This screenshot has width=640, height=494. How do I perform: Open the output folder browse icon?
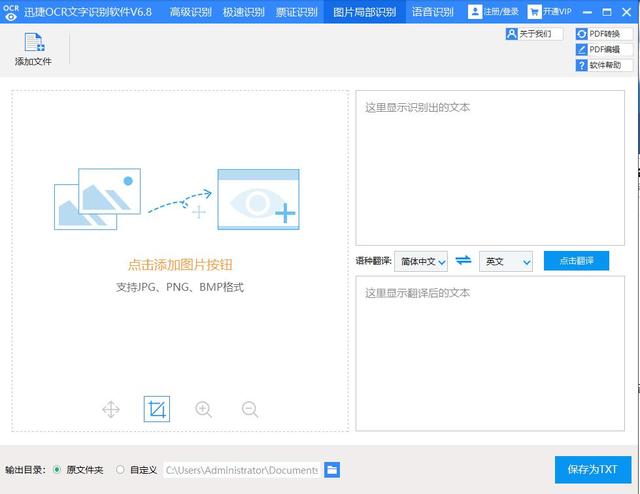(x=332, y=470)
